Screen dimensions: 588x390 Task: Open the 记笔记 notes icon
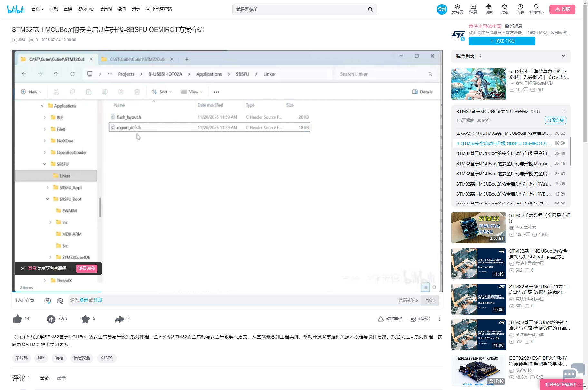click(x=412, y=319)
